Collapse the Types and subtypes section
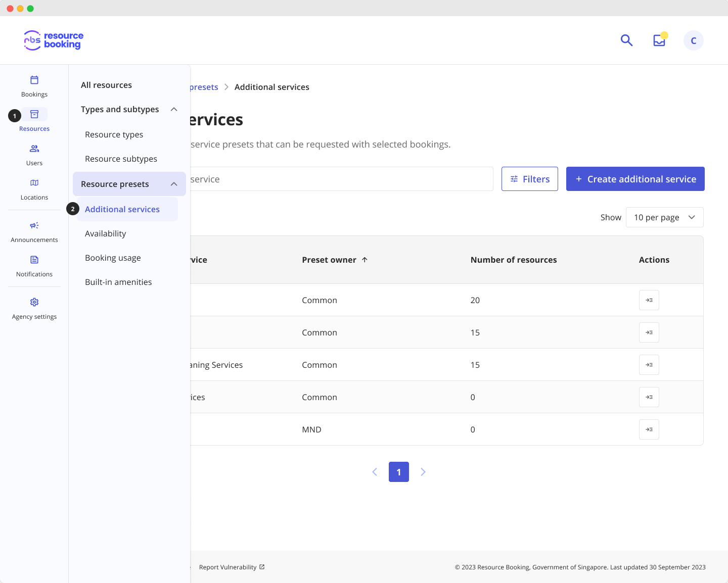728x583 pixels. pos(174,109)
